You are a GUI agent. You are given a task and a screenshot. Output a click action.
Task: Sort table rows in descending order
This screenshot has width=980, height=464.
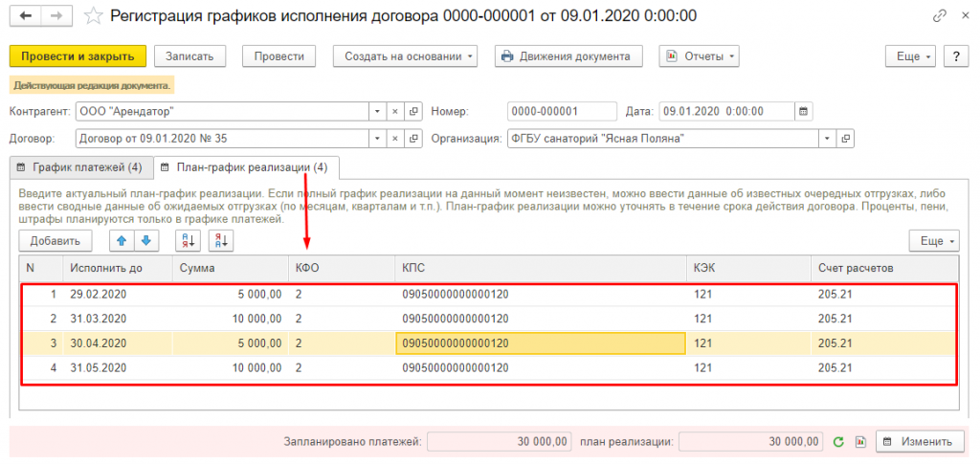[220, 241]
